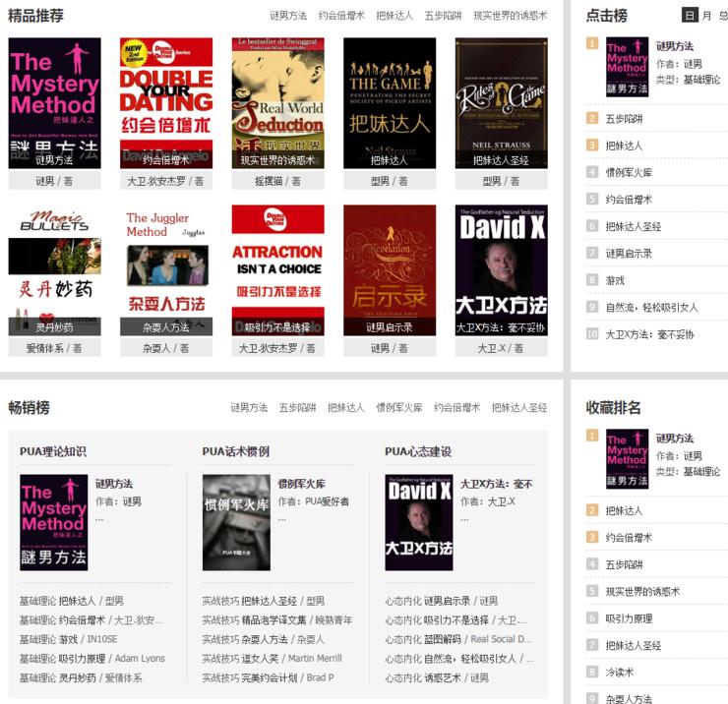Open The Mystery Method cover in 精品推荐

54,102
